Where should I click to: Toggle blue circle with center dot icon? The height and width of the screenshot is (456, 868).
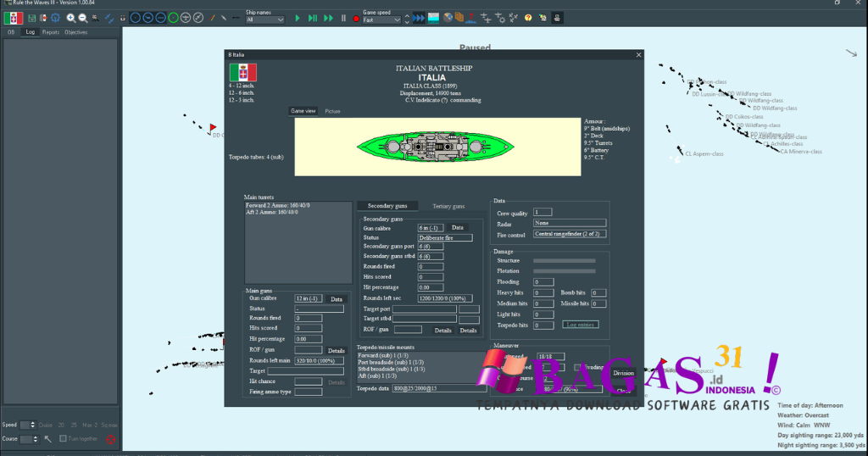click(x=135, y=18)
